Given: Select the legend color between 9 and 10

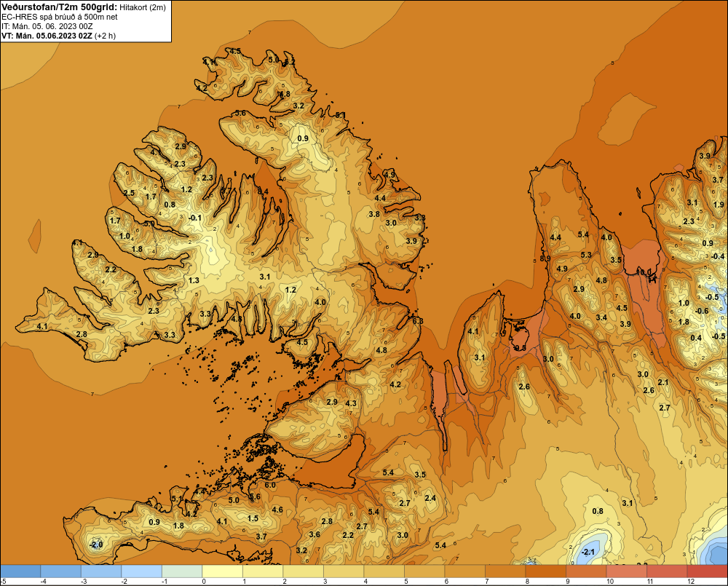Looking at the screenshot, I should pos(586,571).
